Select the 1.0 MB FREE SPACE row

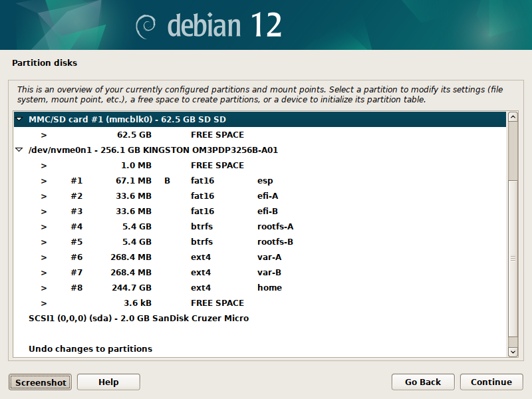[x=260, y=165]
